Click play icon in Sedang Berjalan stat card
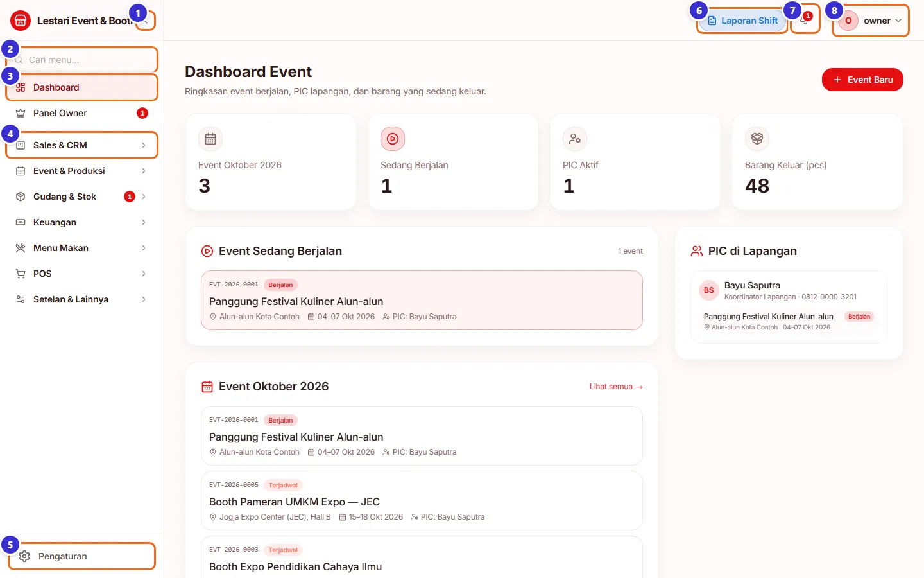The width and height of the screenshot is (924, 578). (x=393, y=139)
